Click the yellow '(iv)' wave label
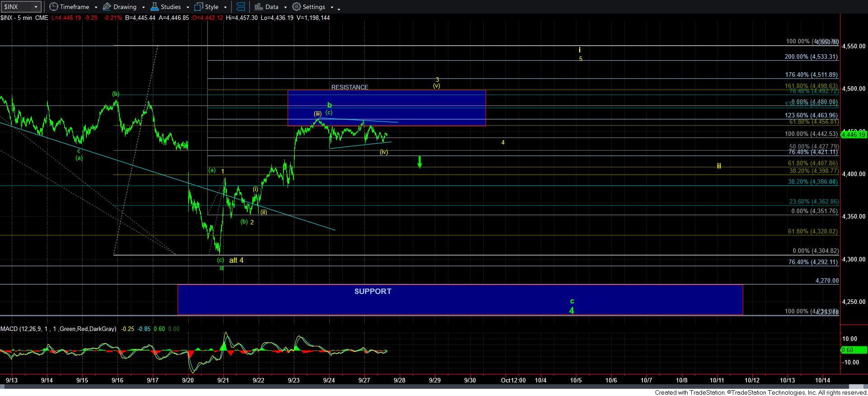 (x=384, y=152)
